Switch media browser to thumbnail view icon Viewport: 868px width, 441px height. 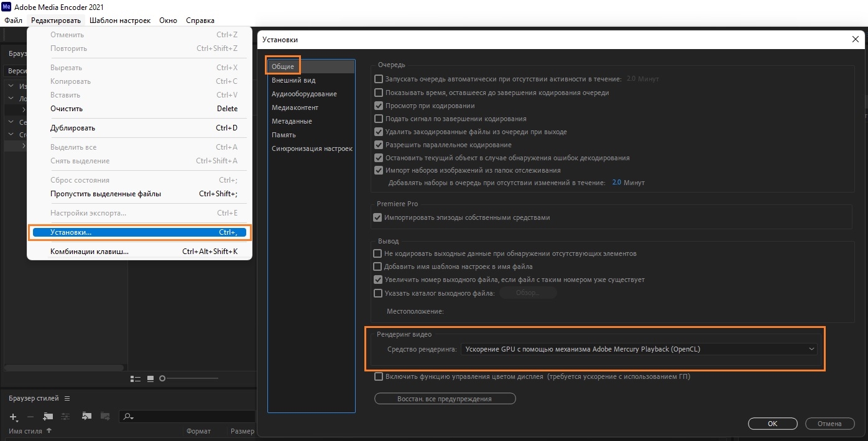[x=150, y=378]
